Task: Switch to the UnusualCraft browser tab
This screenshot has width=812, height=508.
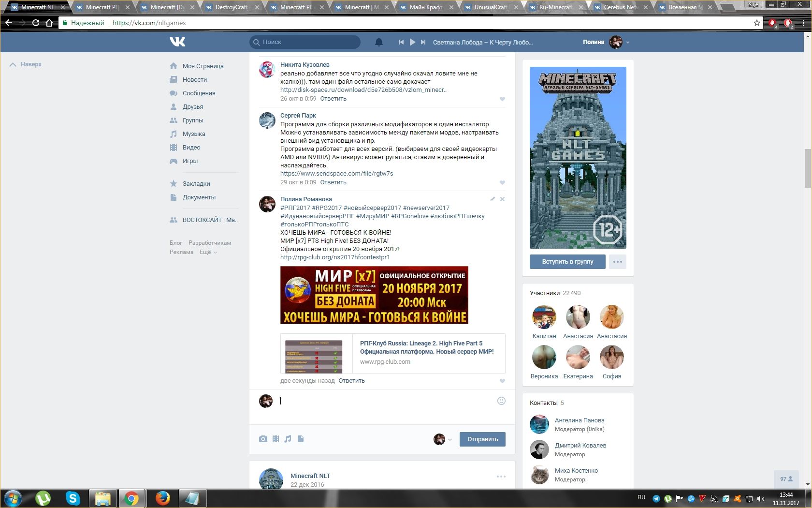Action: point(491,7)
